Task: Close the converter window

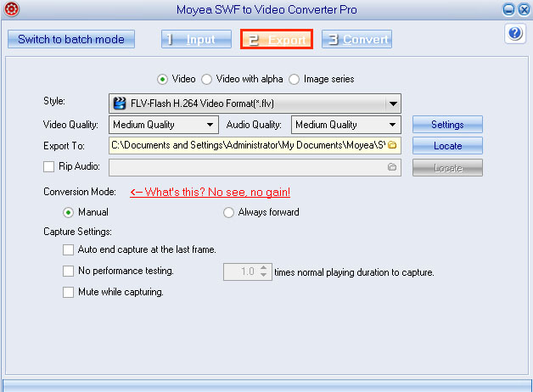Action: tap(524, 9)
